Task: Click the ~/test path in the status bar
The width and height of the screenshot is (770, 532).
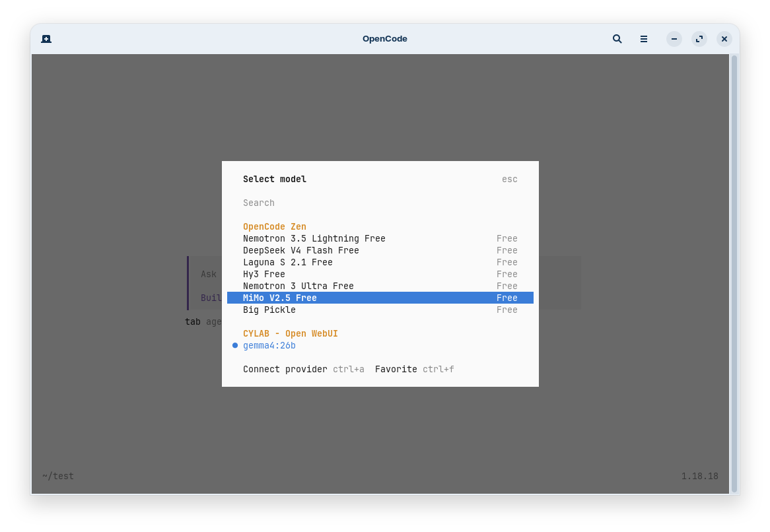Action: pyautogui.click(x=58, y=476)
